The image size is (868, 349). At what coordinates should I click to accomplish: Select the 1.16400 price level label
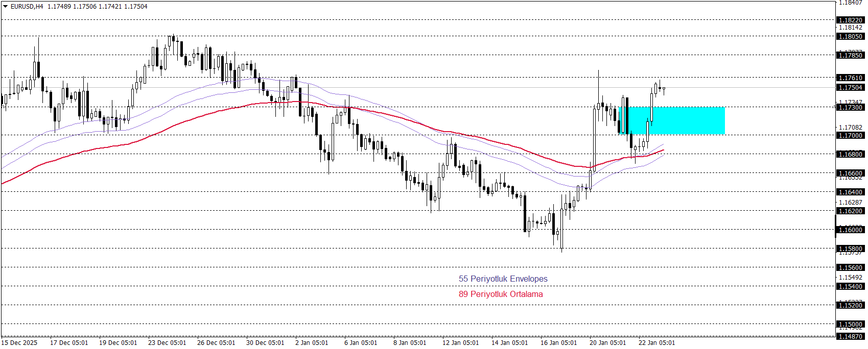pyautogui.click(x=850, y=192)
